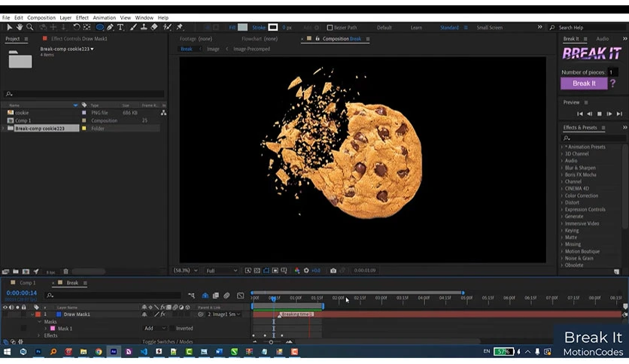Expand the Color Correction effects category

tap(562, 196)
